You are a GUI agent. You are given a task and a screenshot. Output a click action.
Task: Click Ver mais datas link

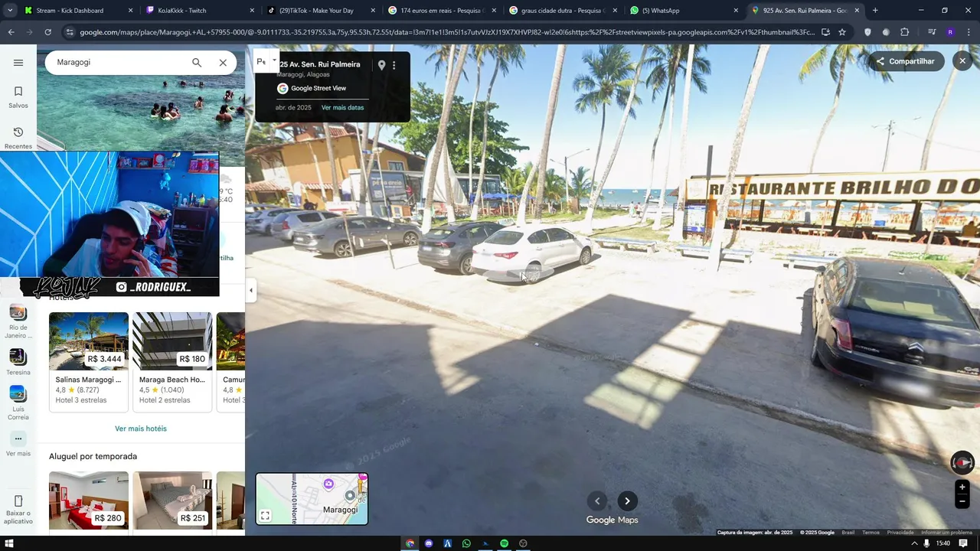click(x=342, y=108)
